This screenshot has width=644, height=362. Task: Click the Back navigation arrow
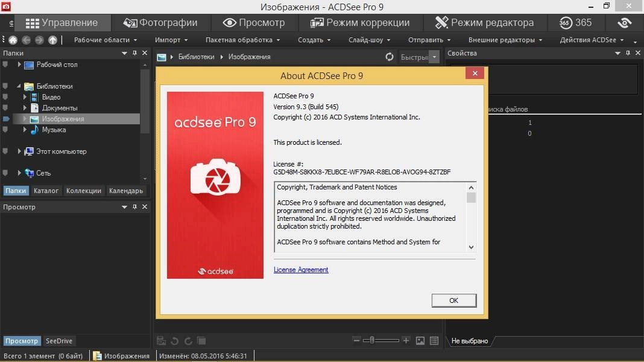point(27,40)
